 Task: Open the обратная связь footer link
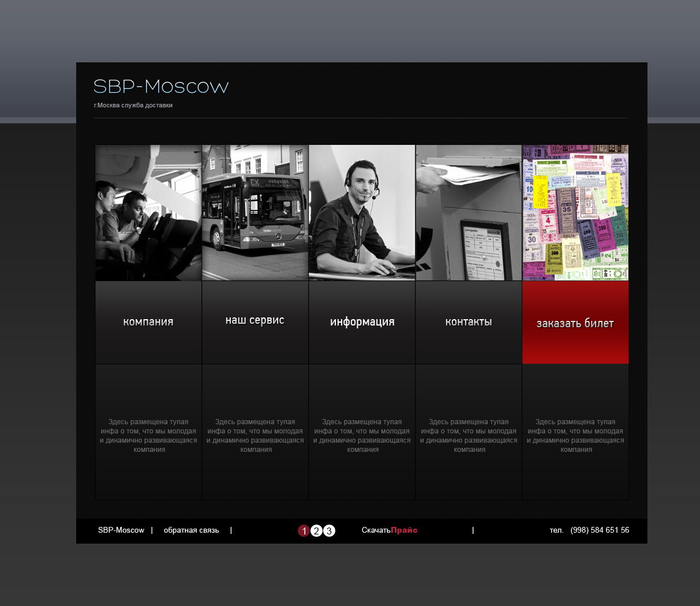coord(191,530)
